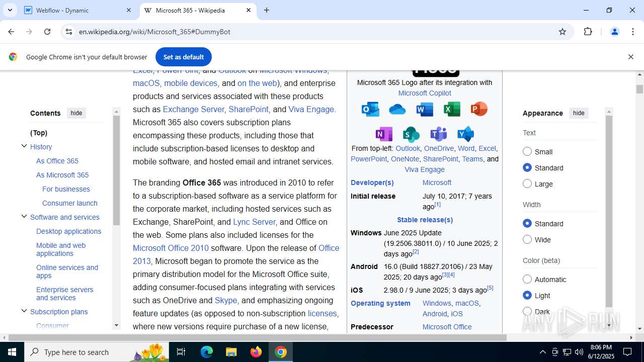Select Standard text size

pyautogui.click(x=527, y=167)
